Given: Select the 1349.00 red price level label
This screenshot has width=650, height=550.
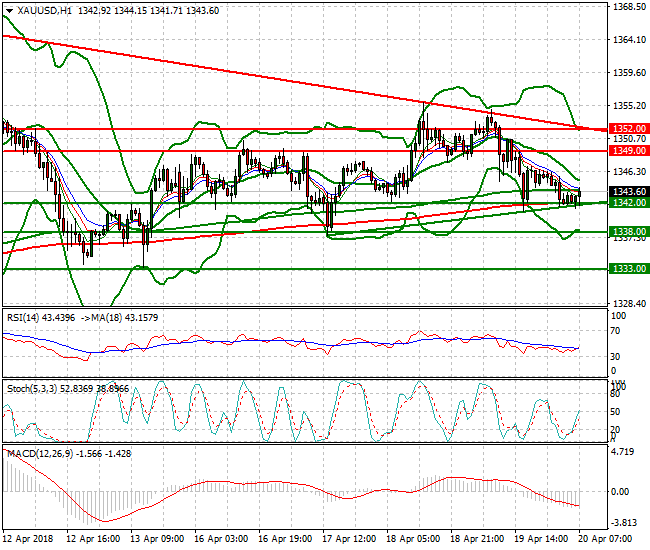Looking at the screenshot, I should [x=629, y=150].
